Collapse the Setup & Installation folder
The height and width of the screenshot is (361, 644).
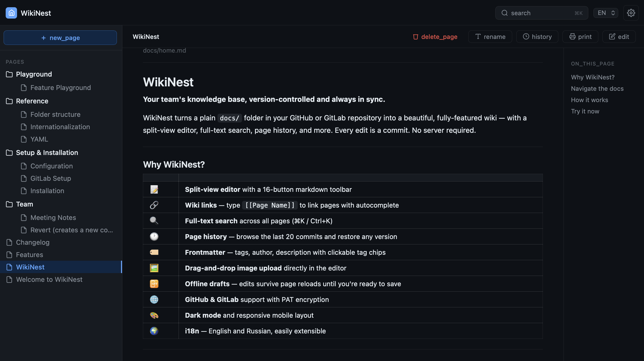click(x=61, y=153)
